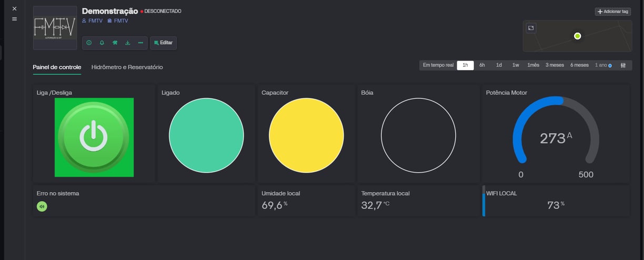This screenshot has height=260, width=644.
Task: Open the device info icon
Action: point(88,43)
